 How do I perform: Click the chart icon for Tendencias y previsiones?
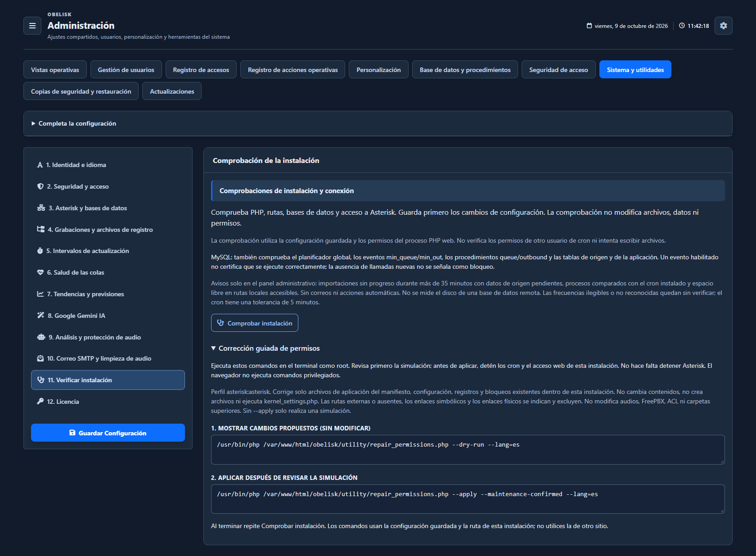pos(40,294)
